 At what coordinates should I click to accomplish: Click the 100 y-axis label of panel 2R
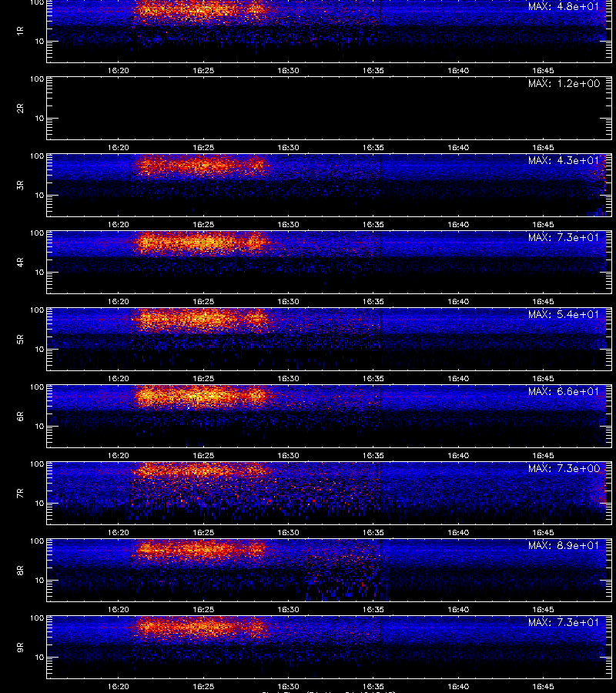tap(37, 79)
